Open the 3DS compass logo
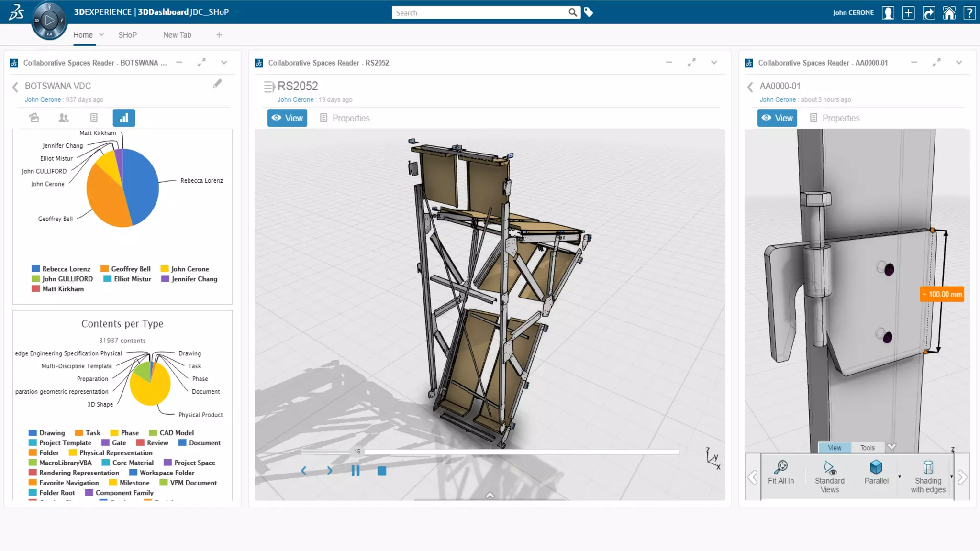 click(16, 12)
